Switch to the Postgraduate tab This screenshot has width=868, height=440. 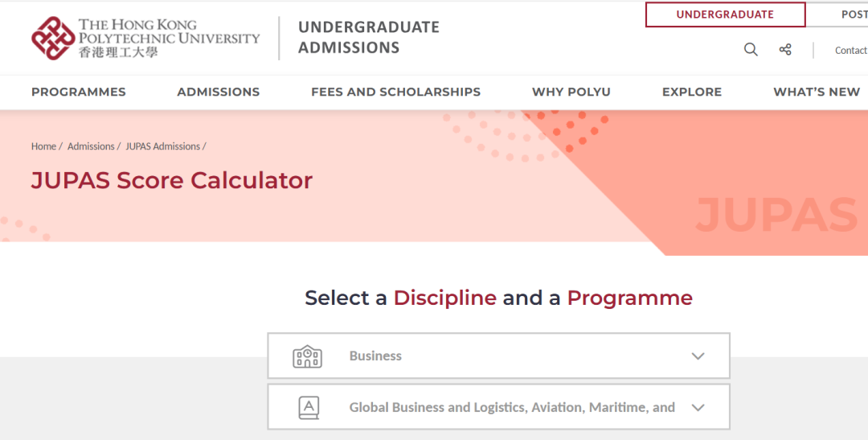[x=852, y=14]
